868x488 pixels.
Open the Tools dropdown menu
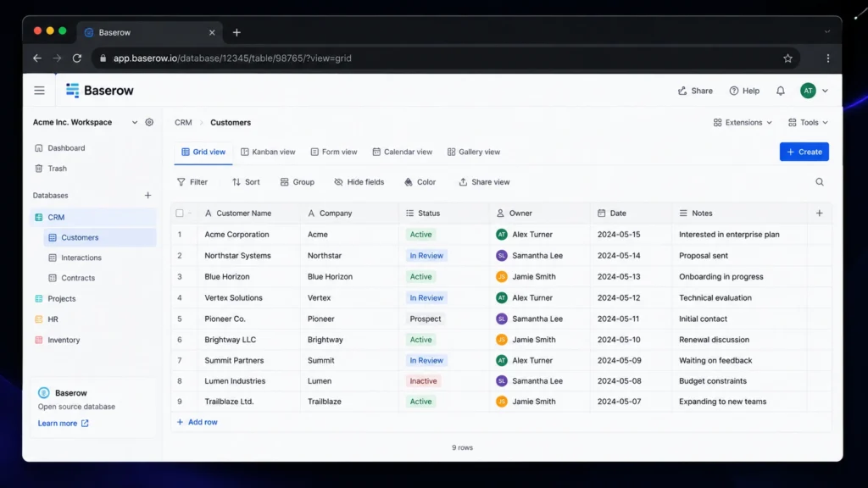tap(808, 122)
